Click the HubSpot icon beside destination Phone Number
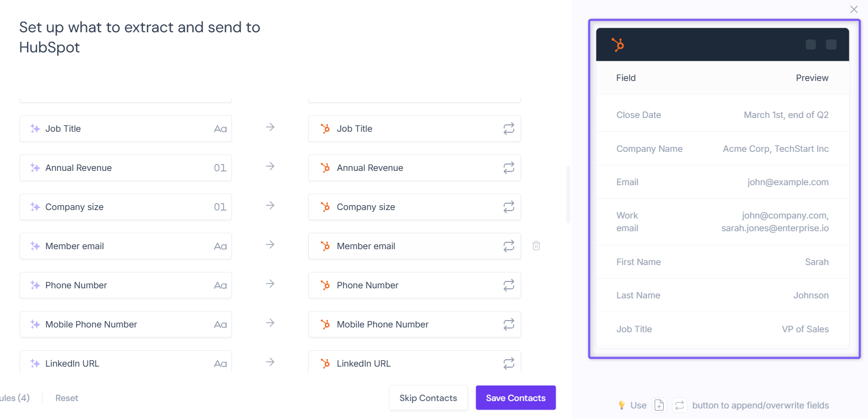This screenshot has height=419, width=868. pos(325,285)
